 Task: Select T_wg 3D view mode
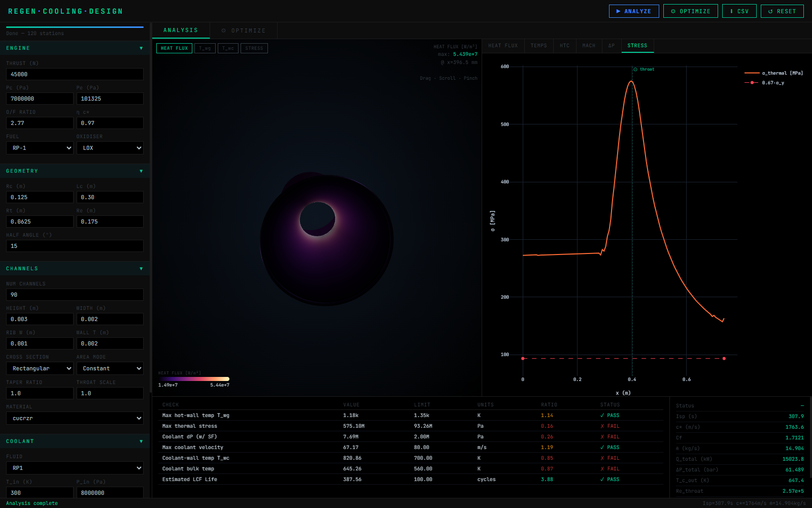pos(205,48)
